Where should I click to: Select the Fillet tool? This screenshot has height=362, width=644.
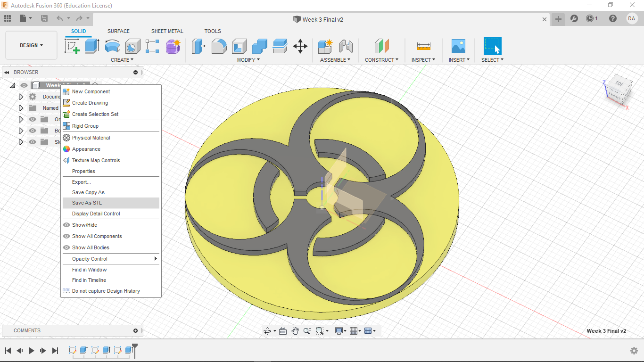click(219, 46)
